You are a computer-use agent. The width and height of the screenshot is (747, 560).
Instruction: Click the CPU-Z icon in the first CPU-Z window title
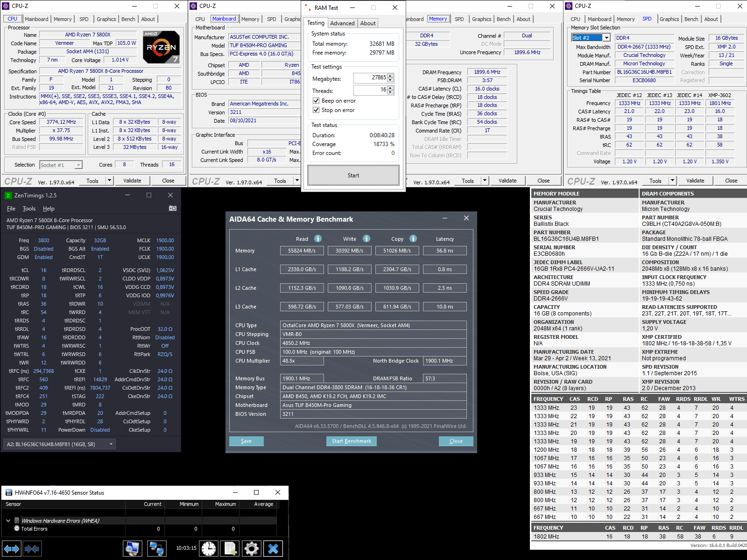pos(7,6)
